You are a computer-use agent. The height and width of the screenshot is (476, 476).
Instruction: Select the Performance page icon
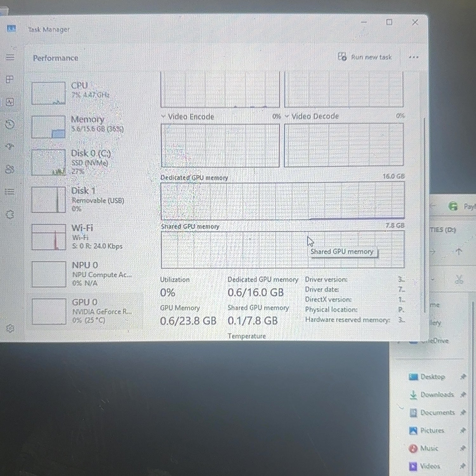[x=10, y=102]
